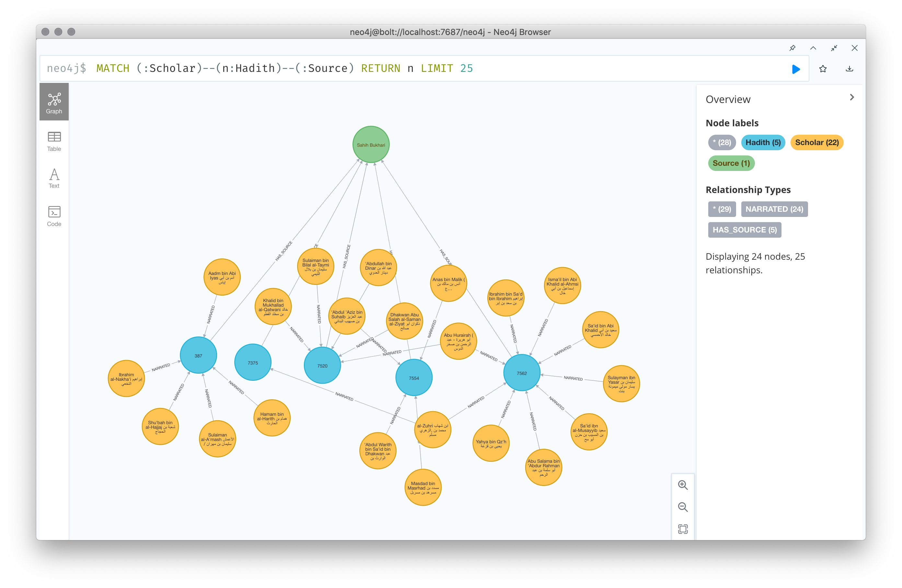Pin the result frame

[x=792, y=48]
